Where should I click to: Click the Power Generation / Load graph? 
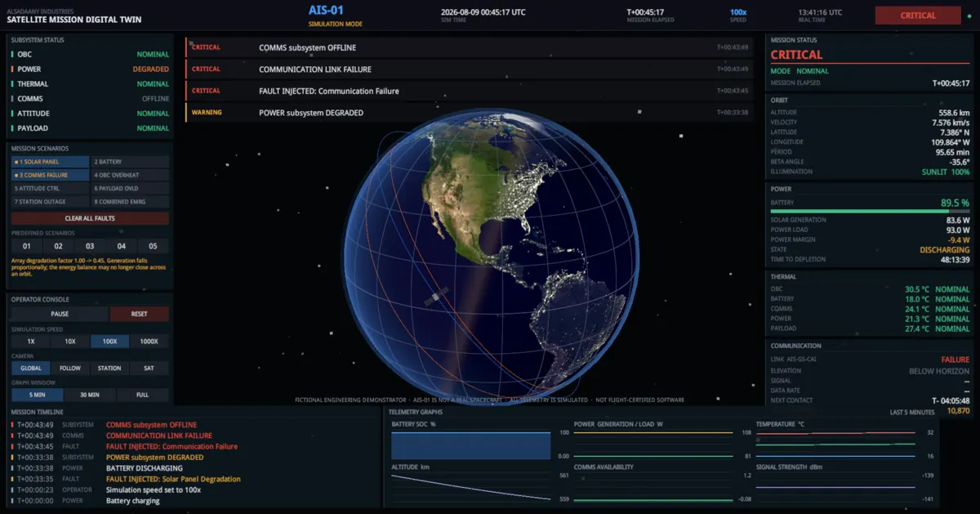[x=653, y=445]
